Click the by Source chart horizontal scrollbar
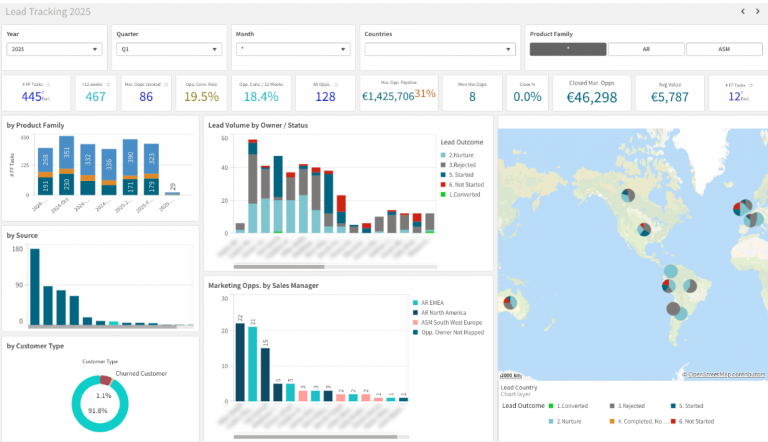This screenshot has height=442, width=768. 102,327
